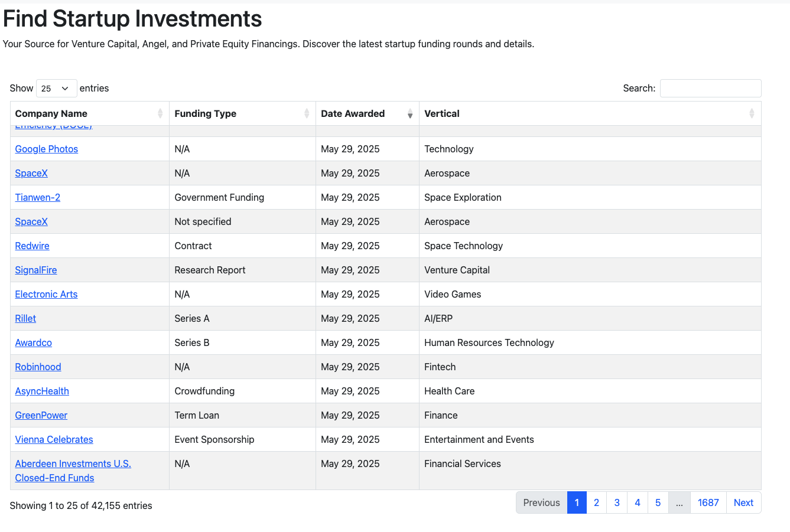Viewport: 790px width, 532px height.
Task: Click the Rillet company link
Action: click(x=25, y=318)
